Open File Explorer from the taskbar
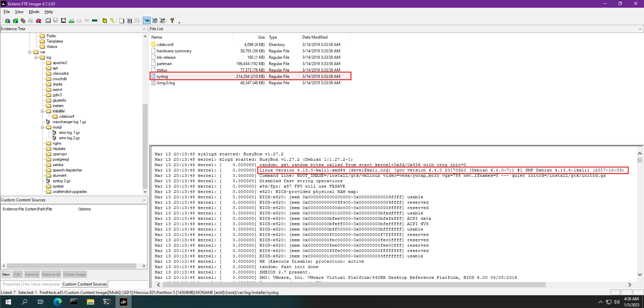 90,302
